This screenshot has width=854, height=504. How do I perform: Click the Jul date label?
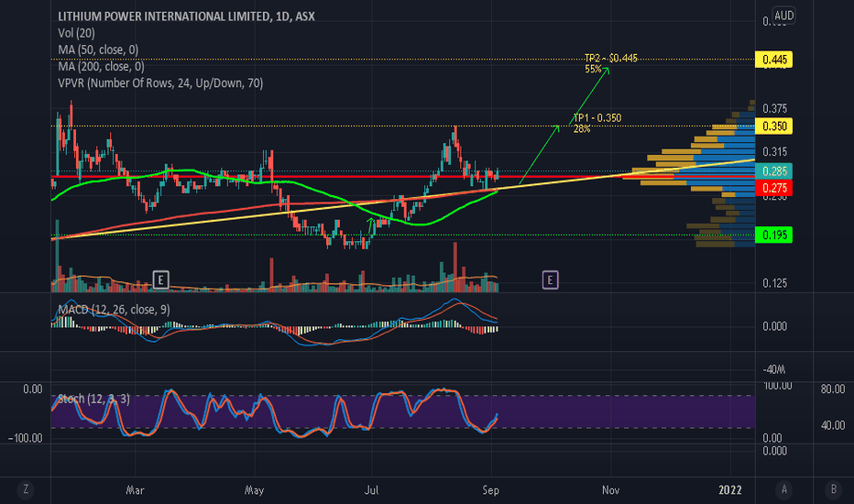[371, 490]
